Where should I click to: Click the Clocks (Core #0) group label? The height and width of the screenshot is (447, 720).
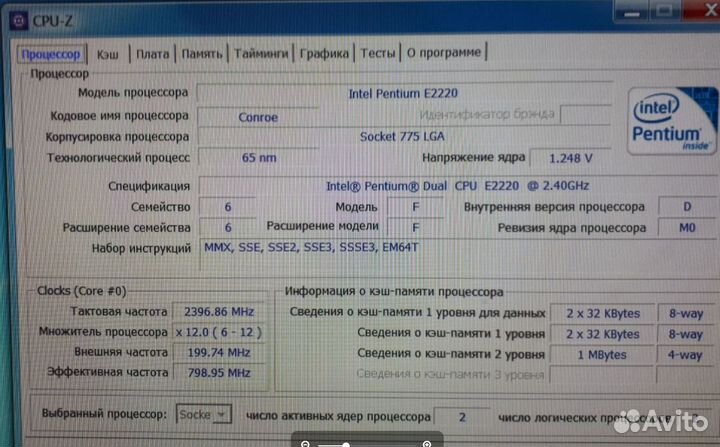[81, 291]
